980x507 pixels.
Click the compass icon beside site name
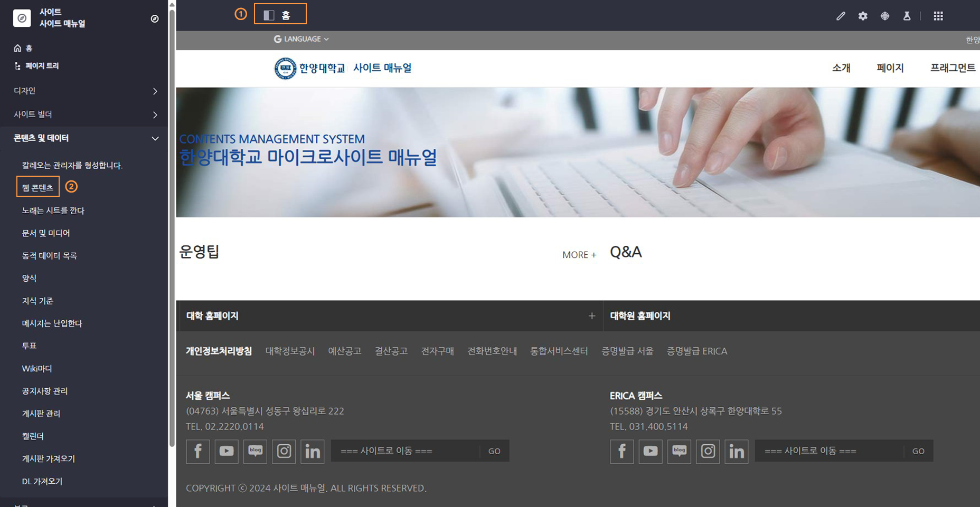(x=155, y=18)
